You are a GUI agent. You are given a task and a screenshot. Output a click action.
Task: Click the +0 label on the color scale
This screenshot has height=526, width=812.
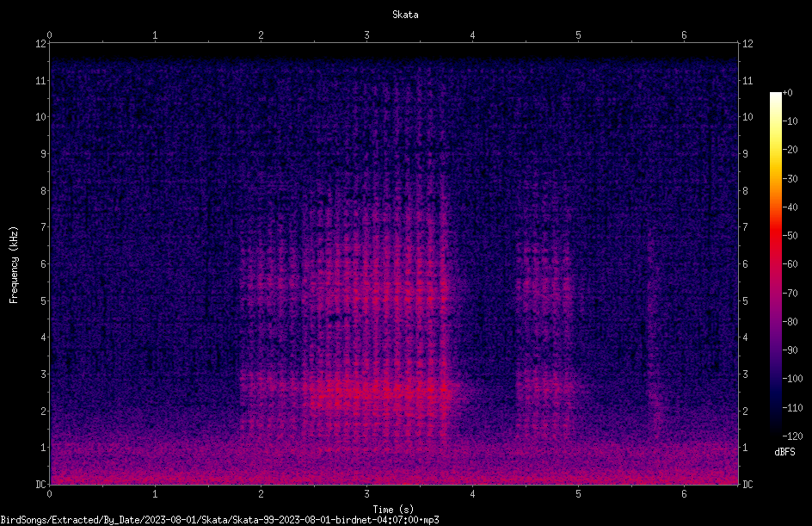(x=787, y=93)
